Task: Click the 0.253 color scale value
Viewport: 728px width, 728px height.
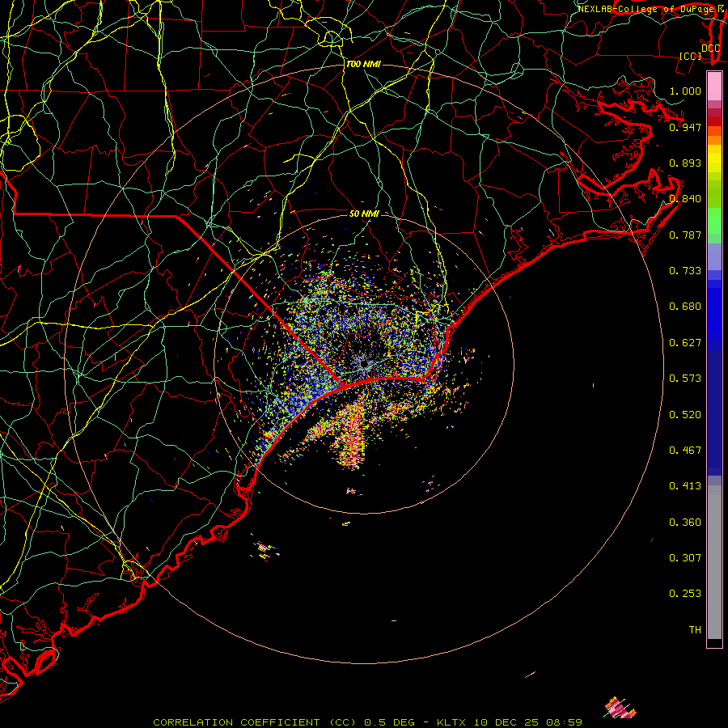Action: 685,594
